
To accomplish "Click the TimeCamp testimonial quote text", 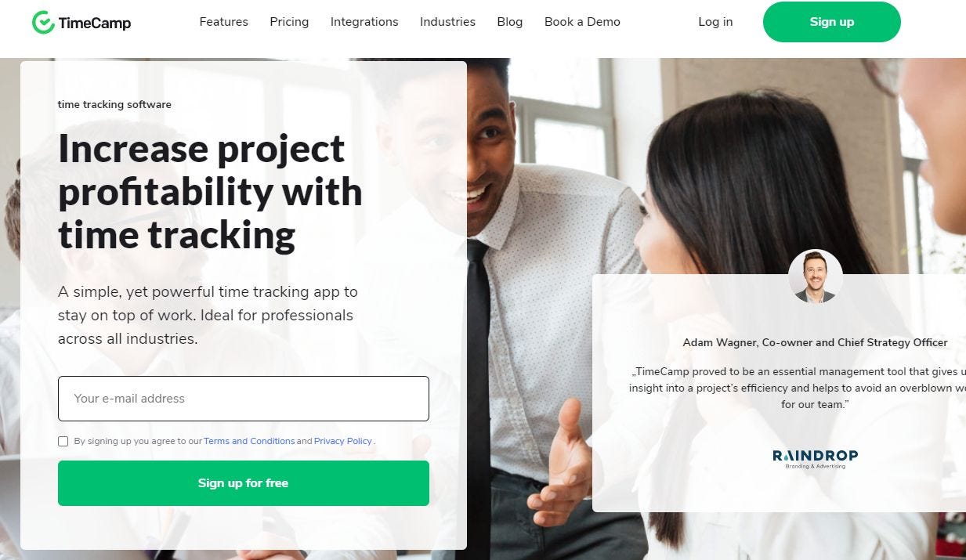I will click(x=798, y=388).
